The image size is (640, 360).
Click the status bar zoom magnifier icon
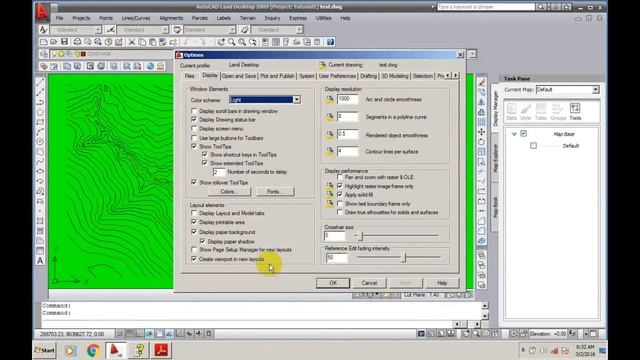coord(476,333)
